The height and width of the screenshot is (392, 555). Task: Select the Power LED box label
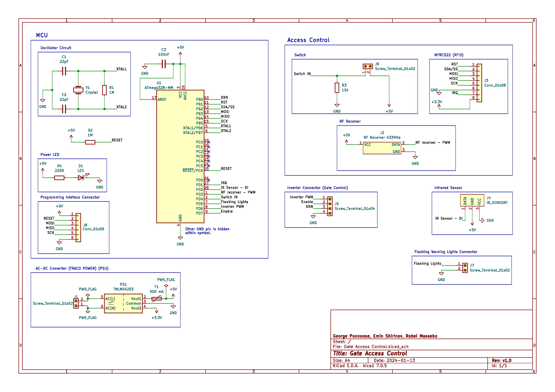[50, 155]
